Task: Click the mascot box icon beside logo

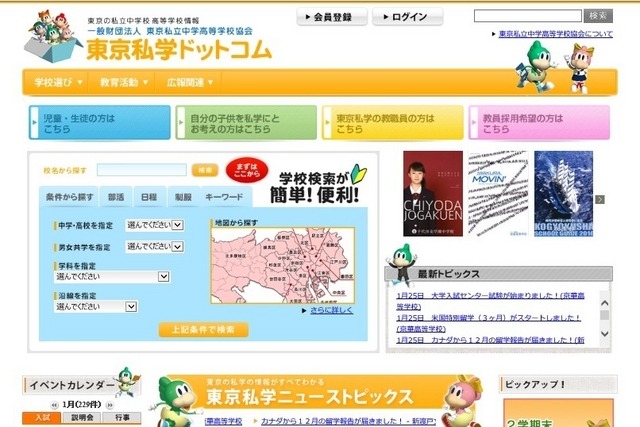Action: point(54,37)
